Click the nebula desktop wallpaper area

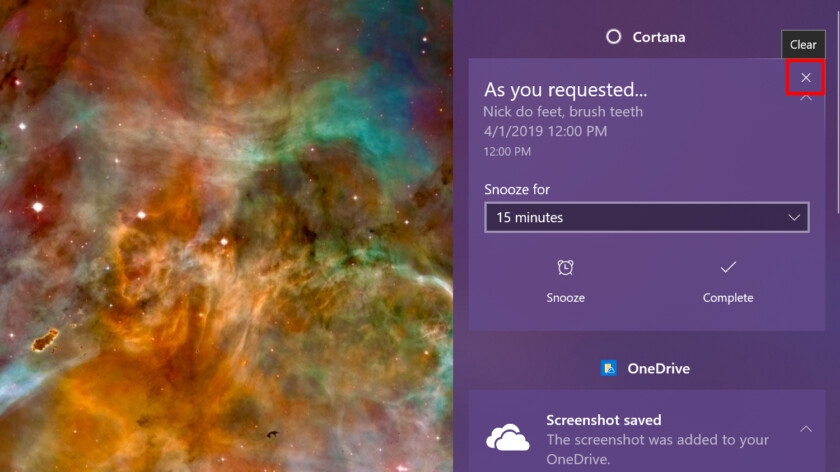[x=226, y=236]
